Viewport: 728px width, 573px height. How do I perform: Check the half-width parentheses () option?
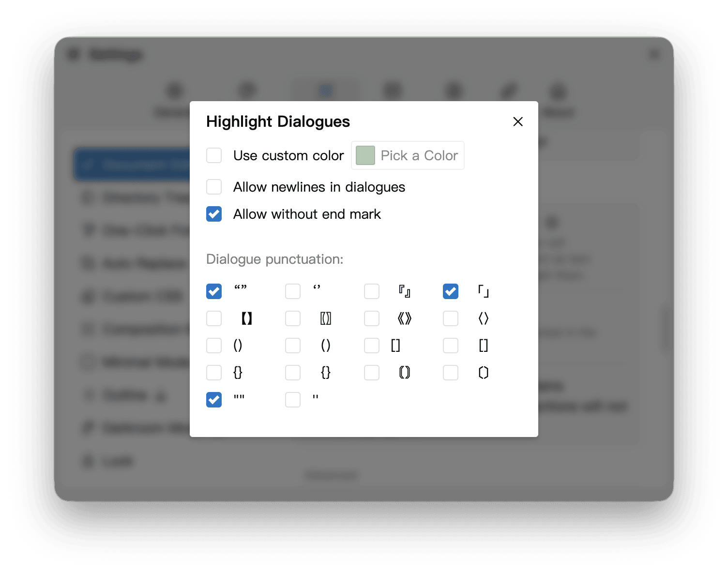click(214, 346)
